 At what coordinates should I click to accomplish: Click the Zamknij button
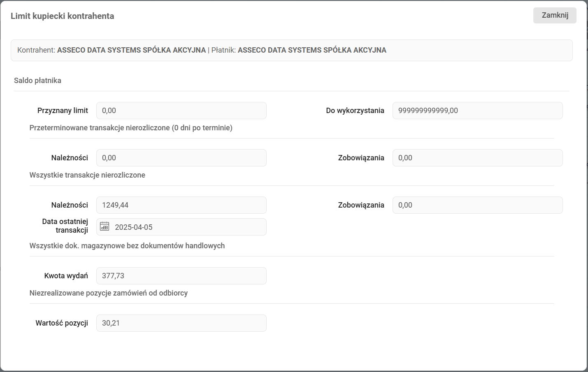(555, 16)
